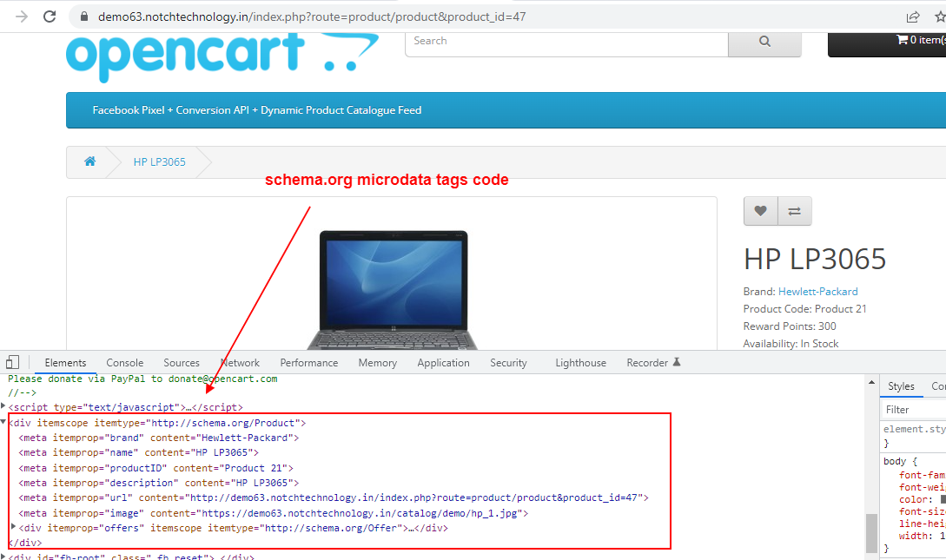Screen dimensions: 946x560
Task: Click the Facebook Pixel conversion banner
Action: click(257, 110)
